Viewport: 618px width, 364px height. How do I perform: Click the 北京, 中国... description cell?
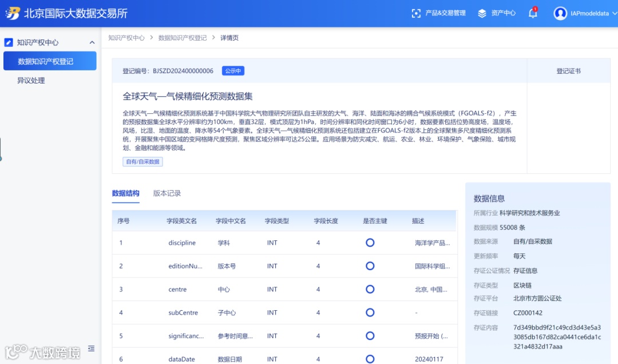[x=431, y=290]
